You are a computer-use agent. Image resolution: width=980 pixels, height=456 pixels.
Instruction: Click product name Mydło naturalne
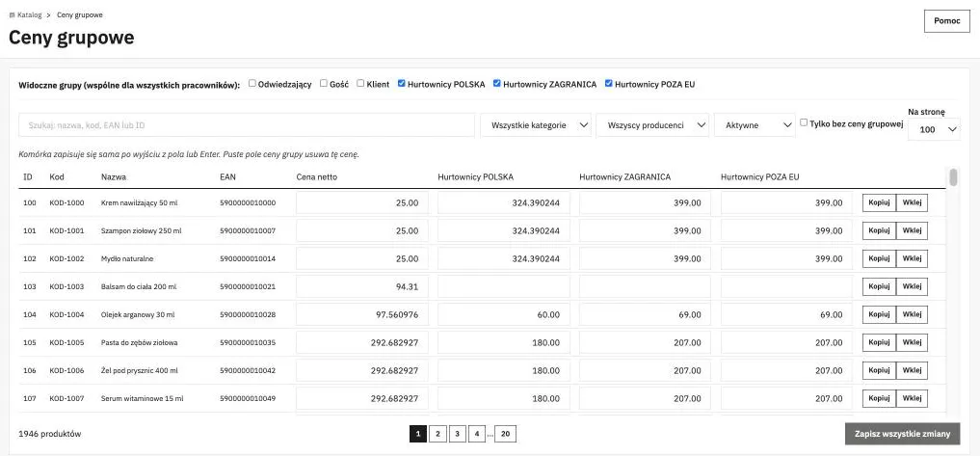coord(127,258)
